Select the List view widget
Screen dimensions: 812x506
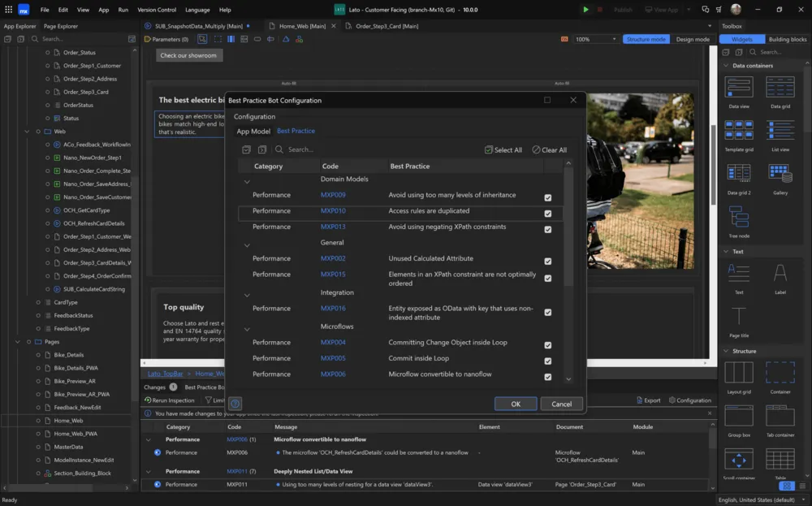click(780, 136)
